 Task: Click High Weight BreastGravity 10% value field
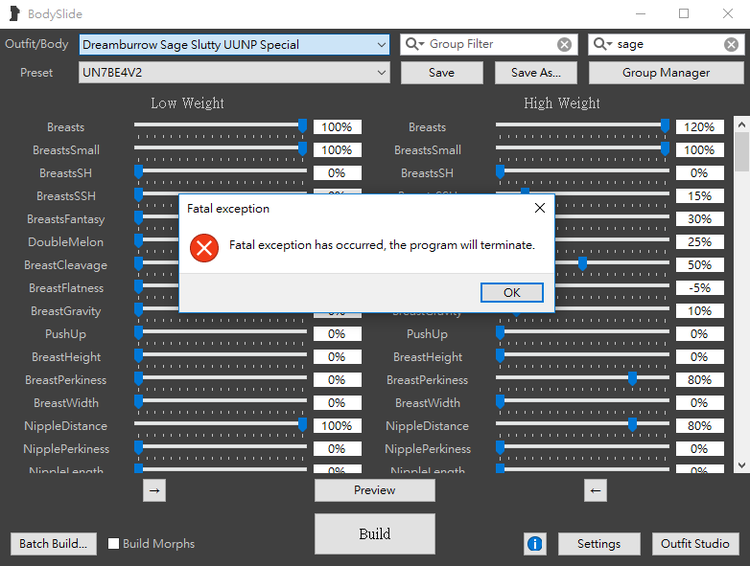point(699,311)
